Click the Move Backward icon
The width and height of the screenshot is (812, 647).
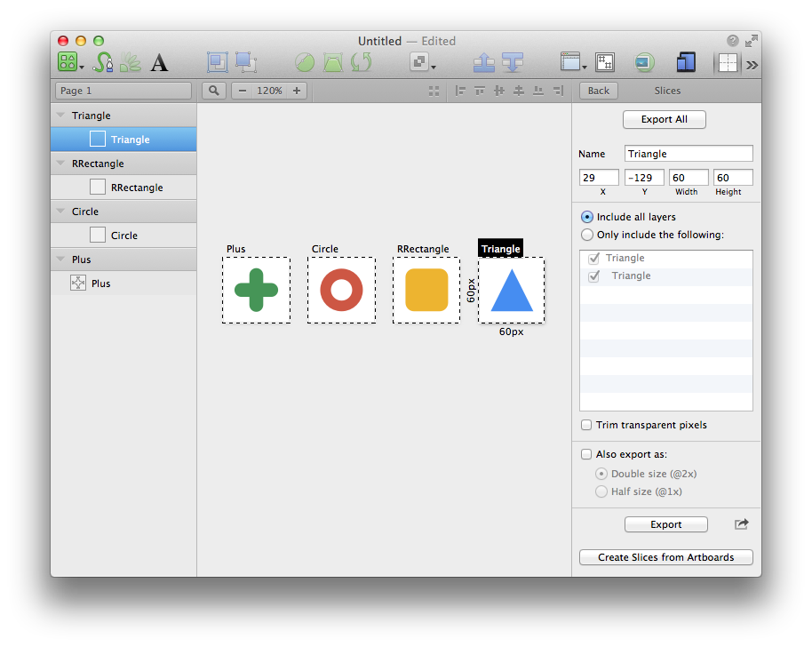[x=513, y=62]
